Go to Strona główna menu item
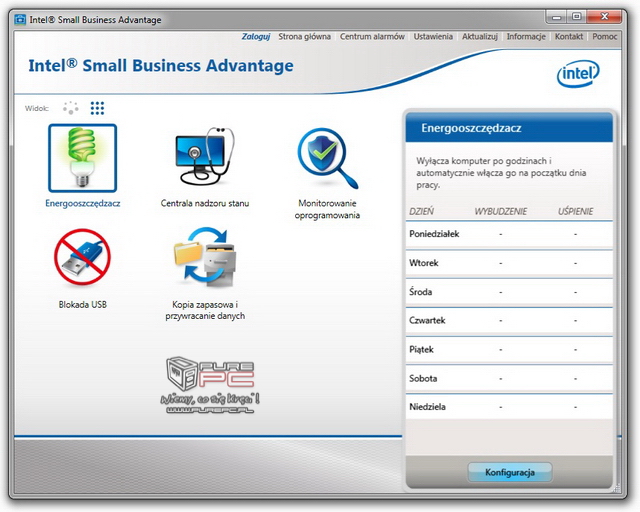The image size is (640, 512). pyautogui.click(x=303, y=37)
